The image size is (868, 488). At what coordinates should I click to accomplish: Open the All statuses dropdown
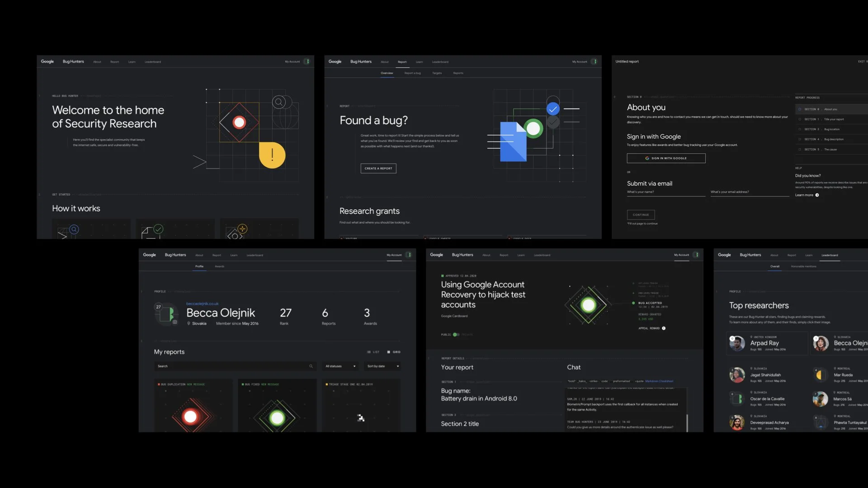click(x=341, y=366)
